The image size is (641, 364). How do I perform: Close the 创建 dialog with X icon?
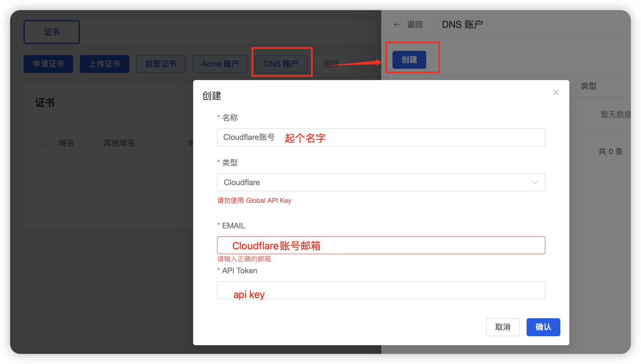pos(556,92)
